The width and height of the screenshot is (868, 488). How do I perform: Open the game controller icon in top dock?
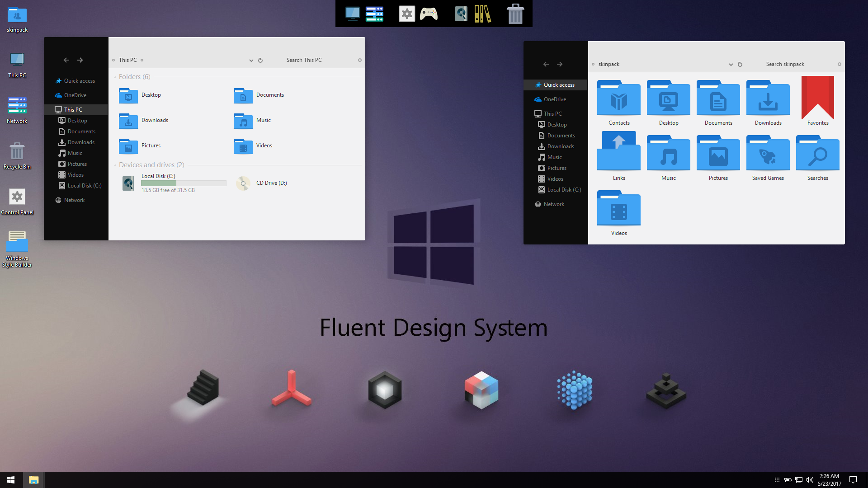pos(428,14)
